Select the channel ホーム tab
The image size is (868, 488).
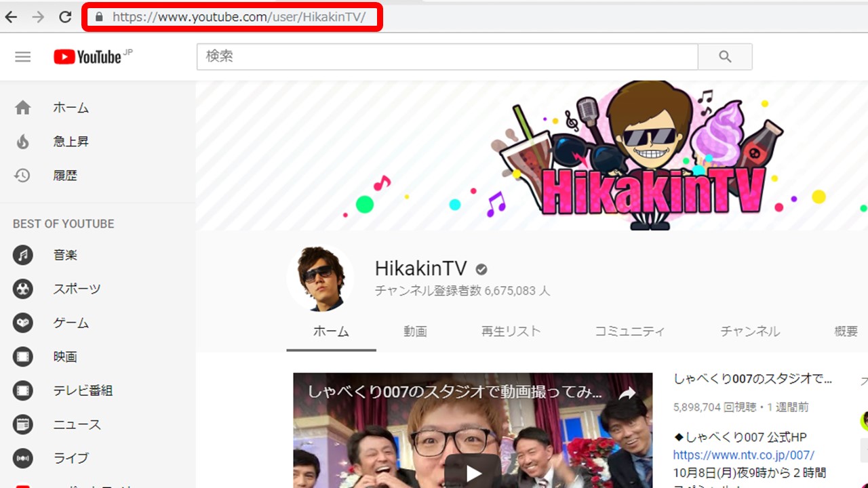[331, 331]
